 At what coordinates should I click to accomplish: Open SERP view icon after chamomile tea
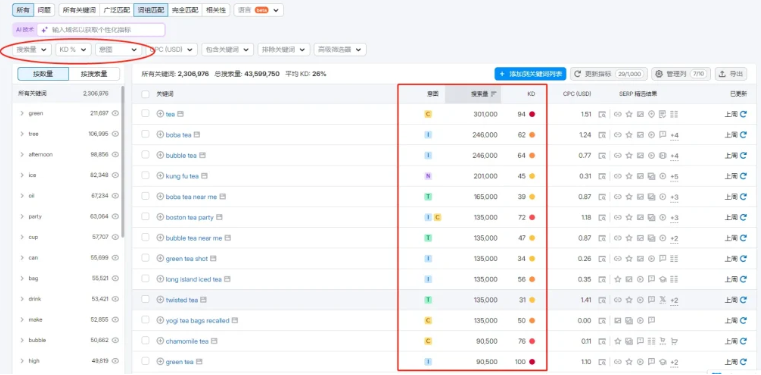[x=214, y=341]
